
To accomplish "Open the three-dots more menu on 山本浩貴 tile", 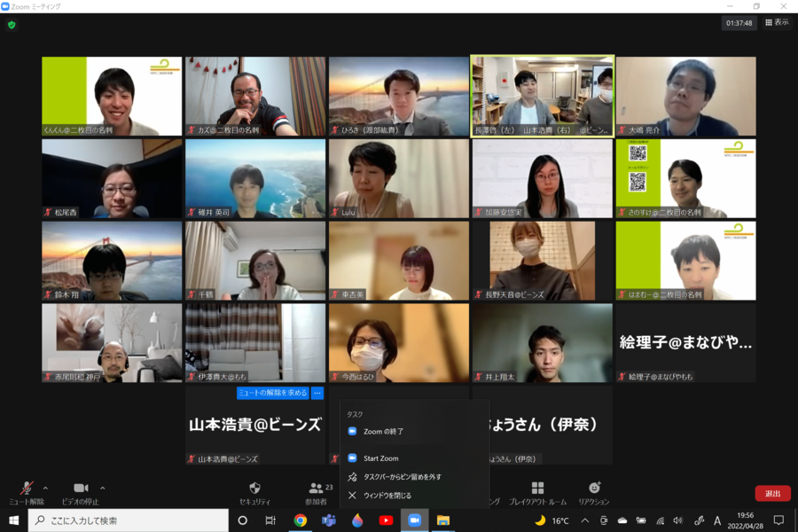I will [x=317, y=393].
